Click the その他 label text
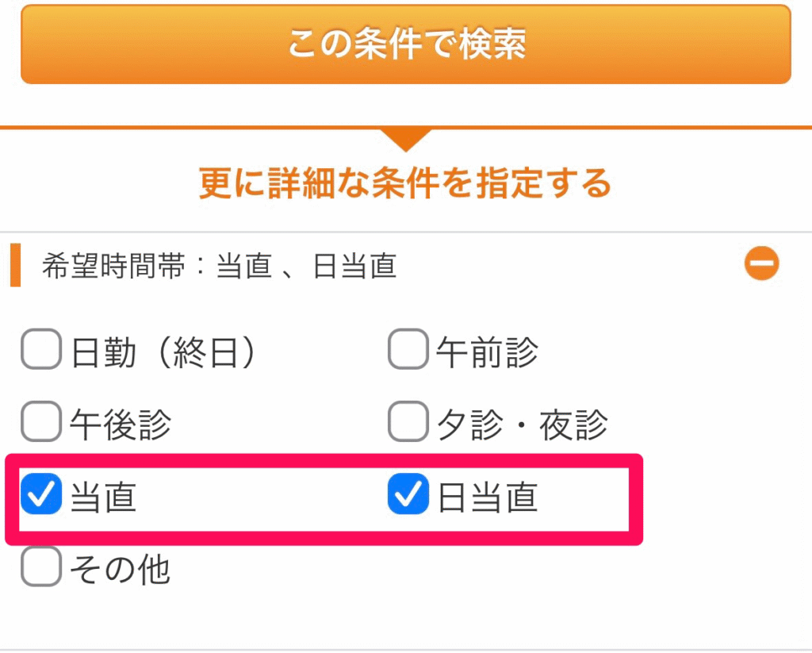The width and height of the screenshot is (812, 653). [x=120, y=568]
